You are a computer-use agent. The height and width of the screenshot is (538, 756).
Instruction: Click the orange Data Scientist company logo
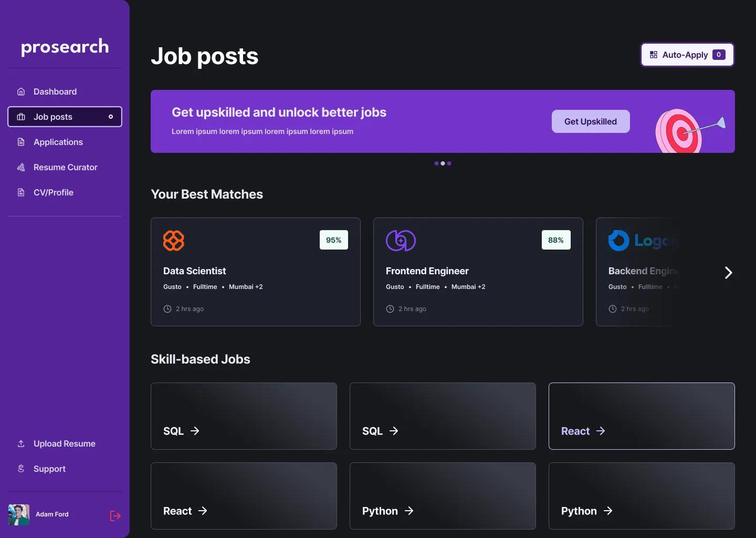point(174,241)
